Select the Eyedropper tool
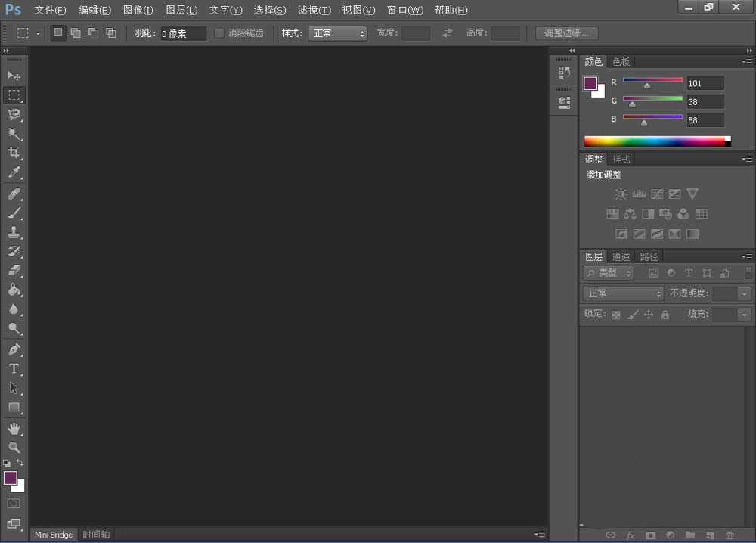Viewport: 756px width, 543px height. 14,173
